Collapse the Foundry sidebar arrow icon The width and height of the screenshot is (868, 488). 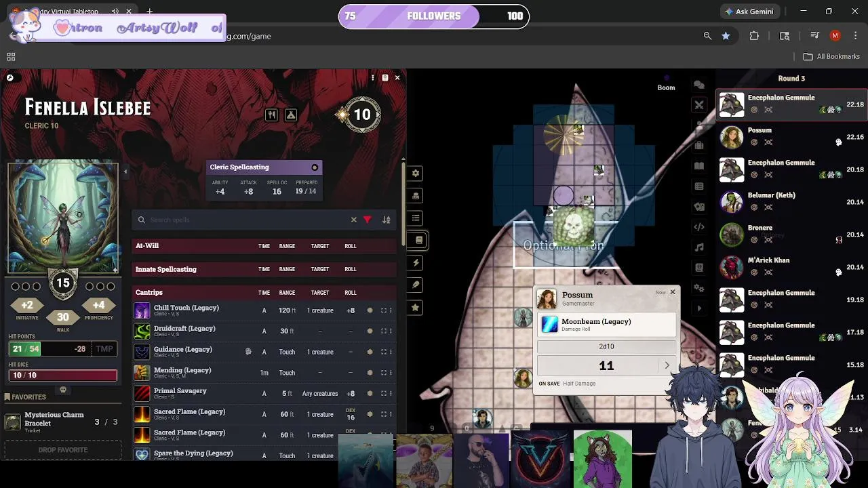click(699, 308)
